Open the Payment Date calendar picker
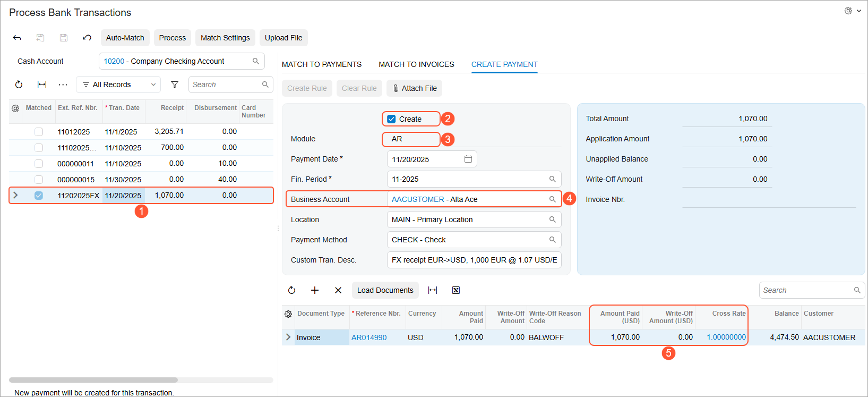Image resolution: width=868 pixels, height=397 pixels. 468,159
